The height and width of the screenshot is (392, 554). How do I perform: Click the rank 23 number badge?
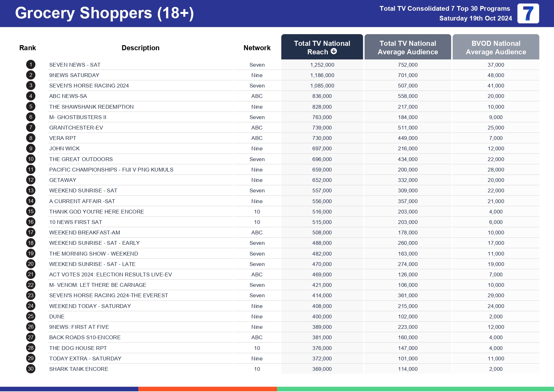[31, 295]
